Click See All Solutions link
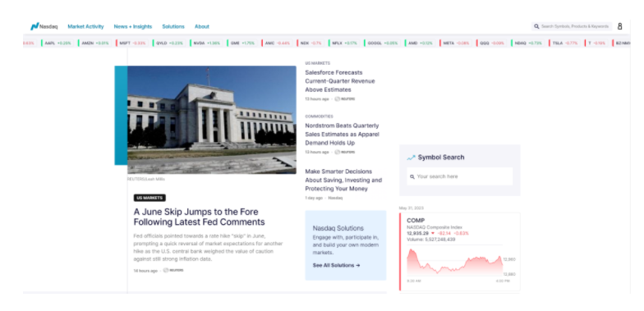 click(337, 266)
